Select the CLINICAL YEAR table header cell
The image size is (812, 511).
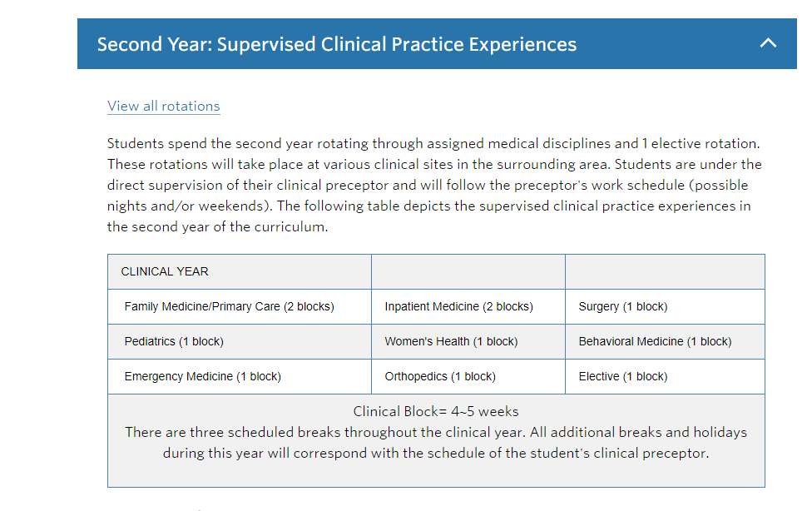[165, 271]
